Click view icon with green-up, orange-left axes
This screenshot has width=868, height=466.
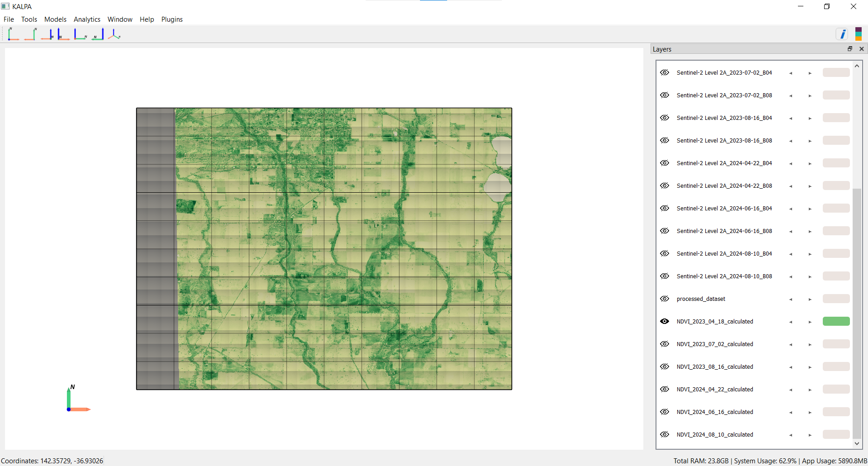point(30,34)
